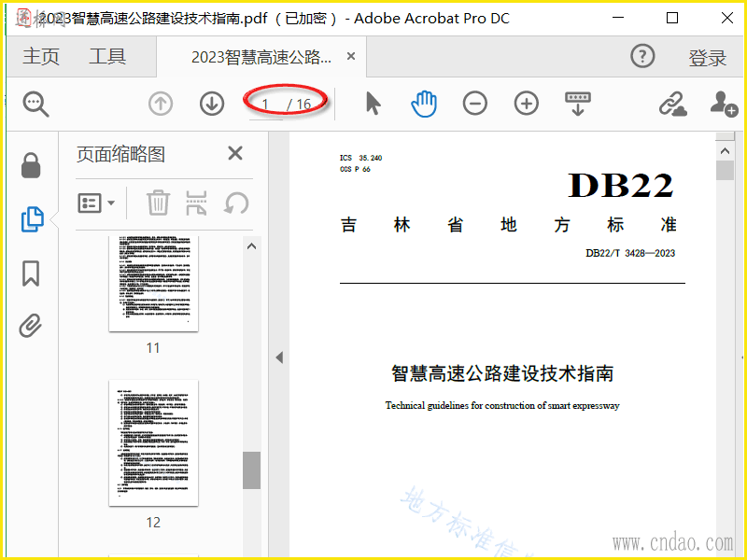Image resolution: width=747 pixels, height=560 pixels.
Task: Open the attachments paperclip panel
Action: click(x=31, y=326)
